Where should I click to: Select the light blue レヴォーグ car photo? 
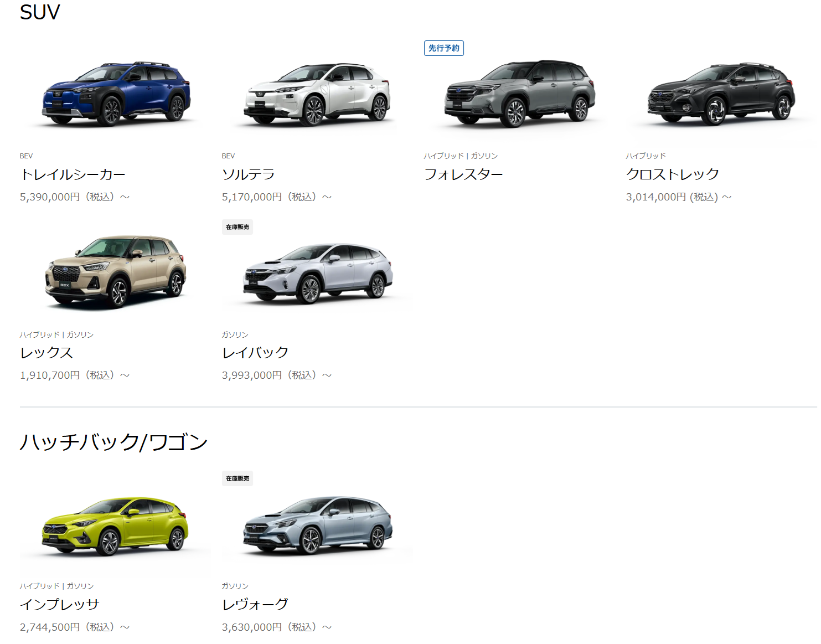click(317, 525)
